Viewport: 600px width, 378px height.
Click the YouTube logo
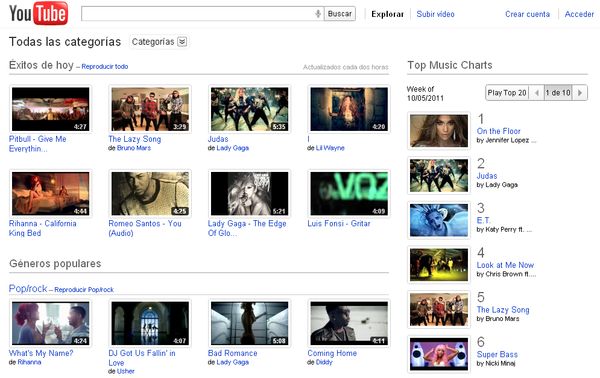pyautogui.click(x=38, y=13)
